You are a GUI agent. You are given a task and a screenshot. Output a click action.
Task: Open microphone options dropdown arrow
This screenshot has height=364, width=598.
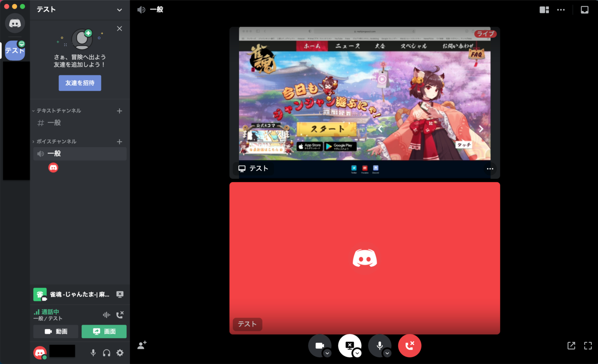click(x=387, y=353)
